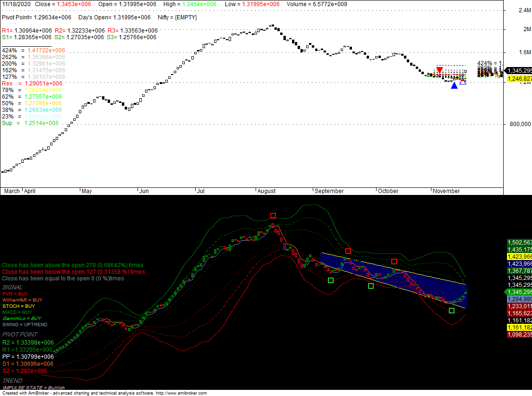Click the 1,367,787 price tag

[x=519, y=271]
